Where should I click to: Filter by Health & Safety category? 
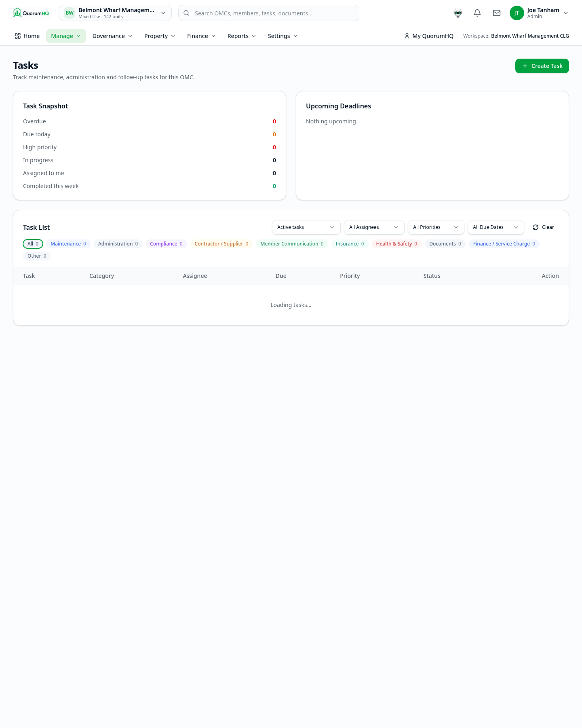pos(396,244)
